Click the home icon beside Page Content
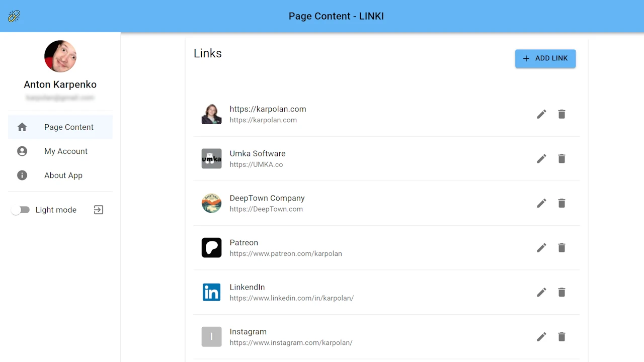 tap(22, 127)
